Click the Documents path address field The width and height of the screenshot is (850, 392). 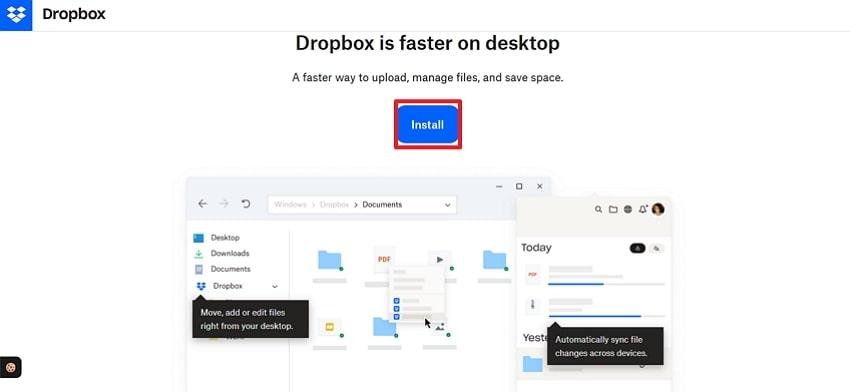tap(362, 205)
